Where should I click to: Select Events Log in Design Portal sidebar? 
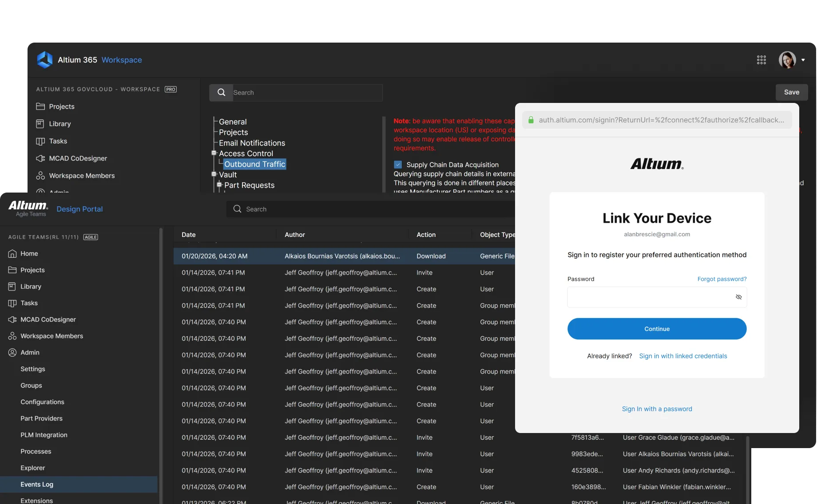79,484
